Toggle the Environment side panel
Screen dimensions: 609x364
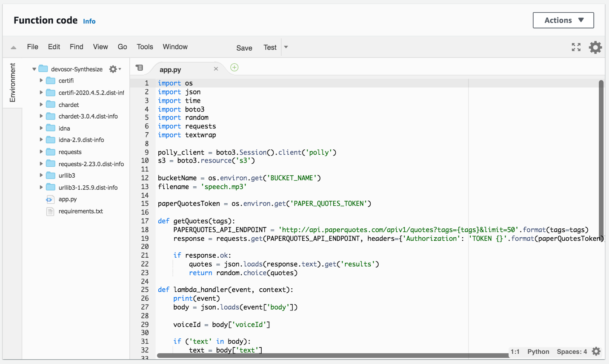point(12,82)
